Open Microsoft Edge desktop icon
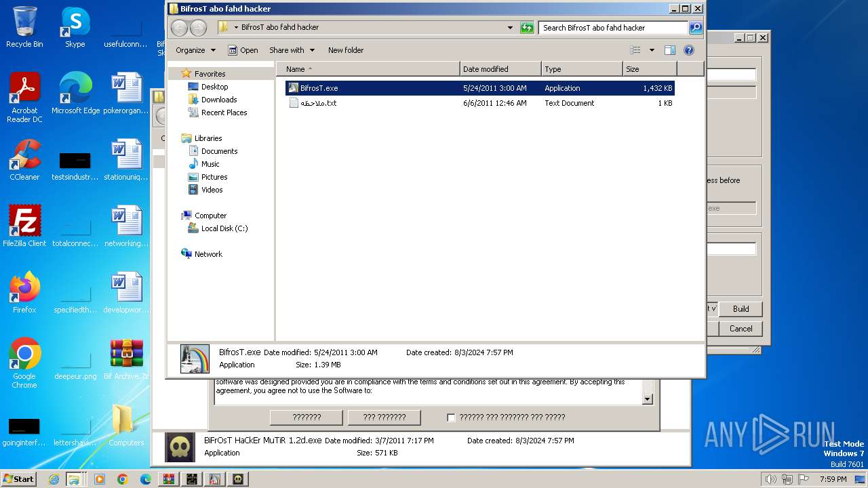Screen dimensions: 868x488 click(x=75, y=94)
